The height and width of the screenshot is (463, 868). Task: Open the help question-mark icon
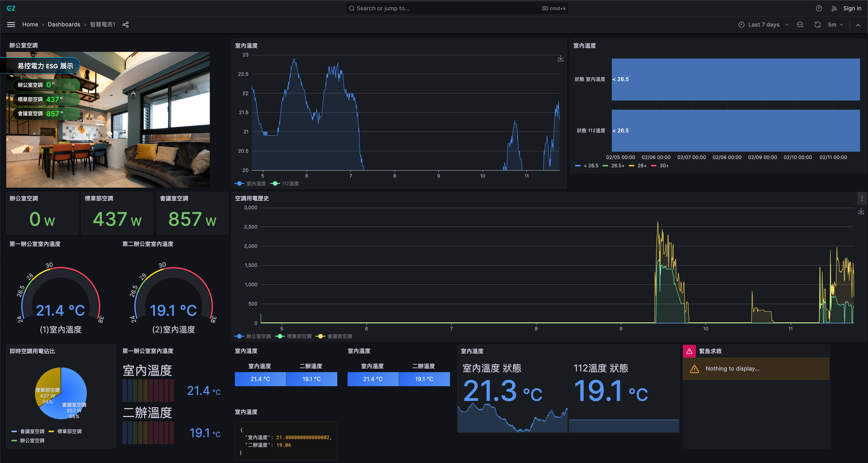(819, 8)
